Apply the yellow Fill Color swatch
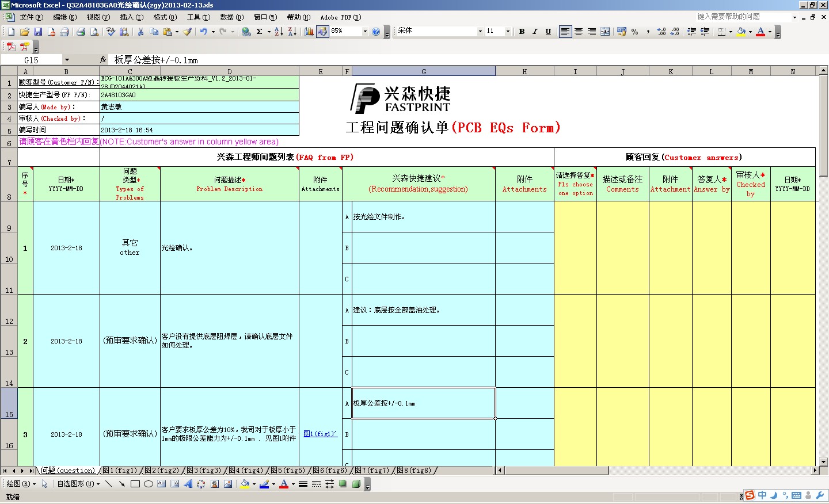Viewport: 829px width, 504px height. coord(741,32)
